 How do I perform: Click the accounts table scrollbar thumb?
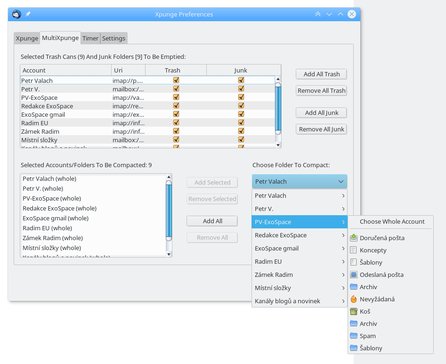[278, 108]
